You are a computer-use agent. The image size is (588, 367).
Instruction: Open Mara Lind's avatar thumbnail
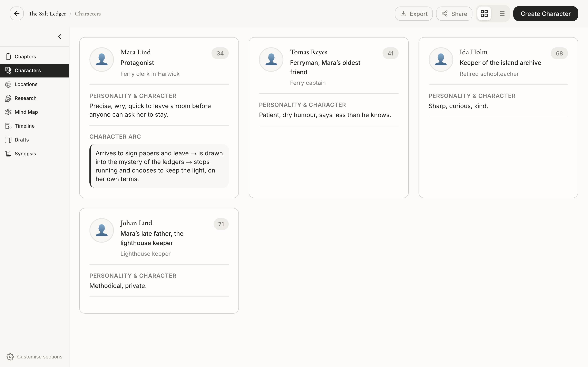click(101, 60)
